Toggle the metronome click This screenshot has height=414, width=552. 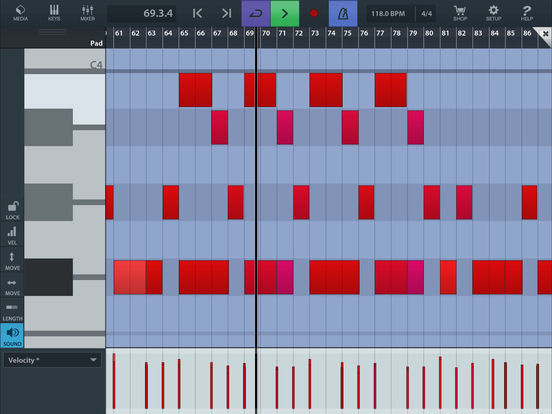(343, 13)
